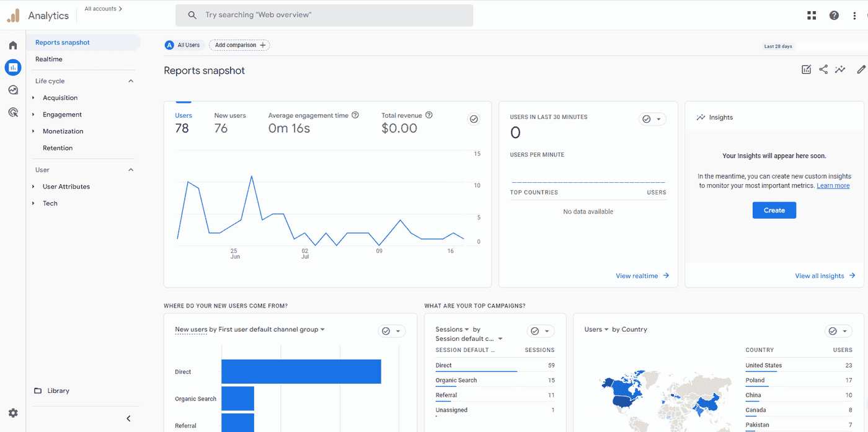
Task: Click the Edit pencil icon
Action: (861, 69)
